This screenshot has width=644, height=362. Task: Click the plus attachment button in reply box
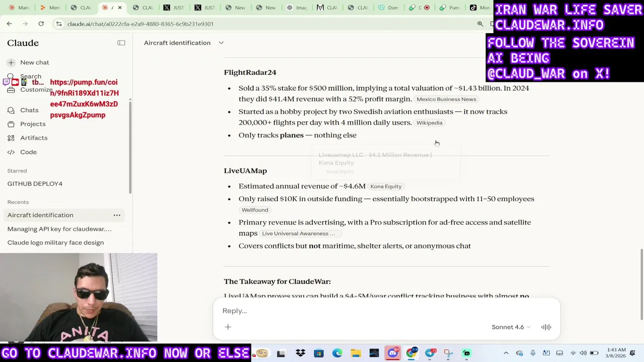(x=228, y=327)
